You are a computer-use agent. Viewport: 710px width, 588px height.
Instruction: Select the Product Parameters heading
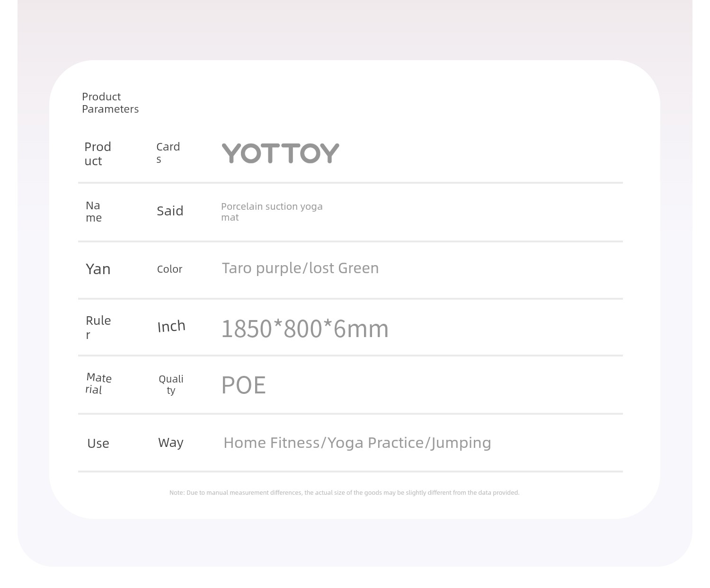[x=110, y=103]
